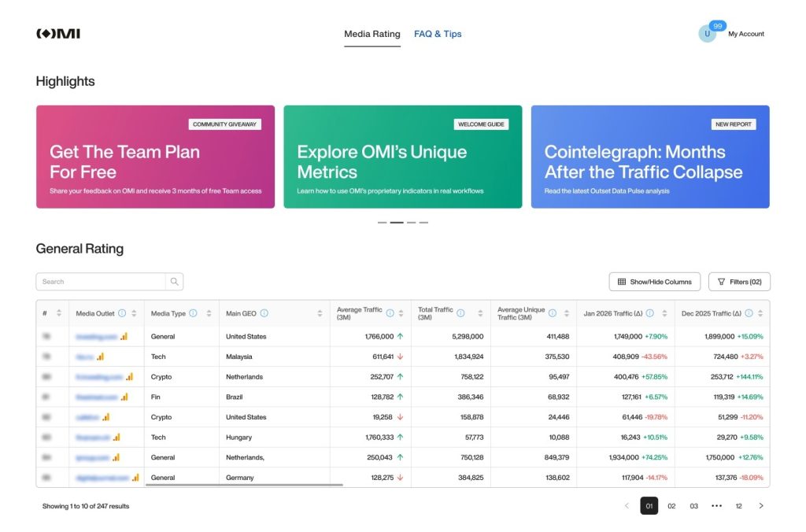
Task: Open sort options on Dec 2025 Traffic column
Action: 760,312
